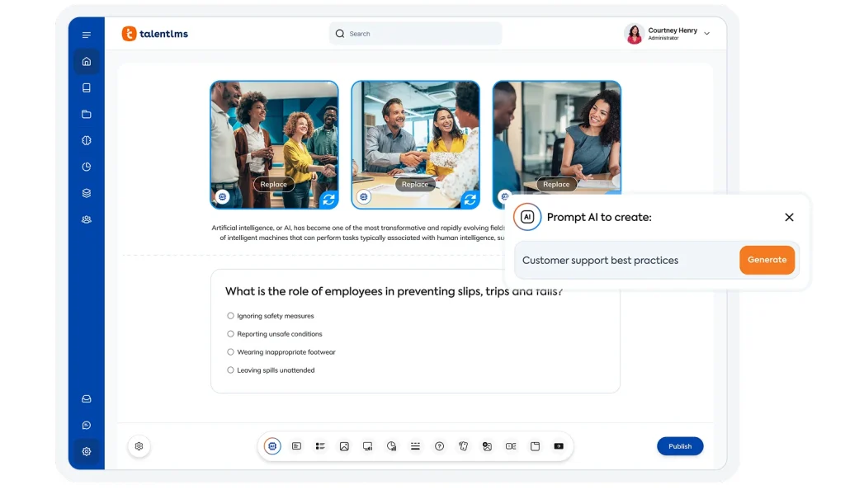This screenshot has width=845, height=504.
Task: Go to Home in the left sidebar
Action: 87,61
